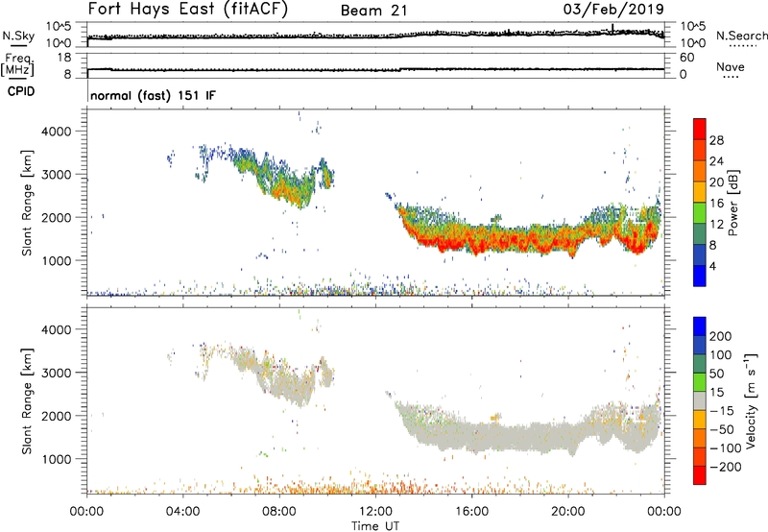Click the "Velocity [m s⁻¹]" colorbar label
Image resolution: width=768 pixels, height=532 pixels.
click(x=751, y=400)
